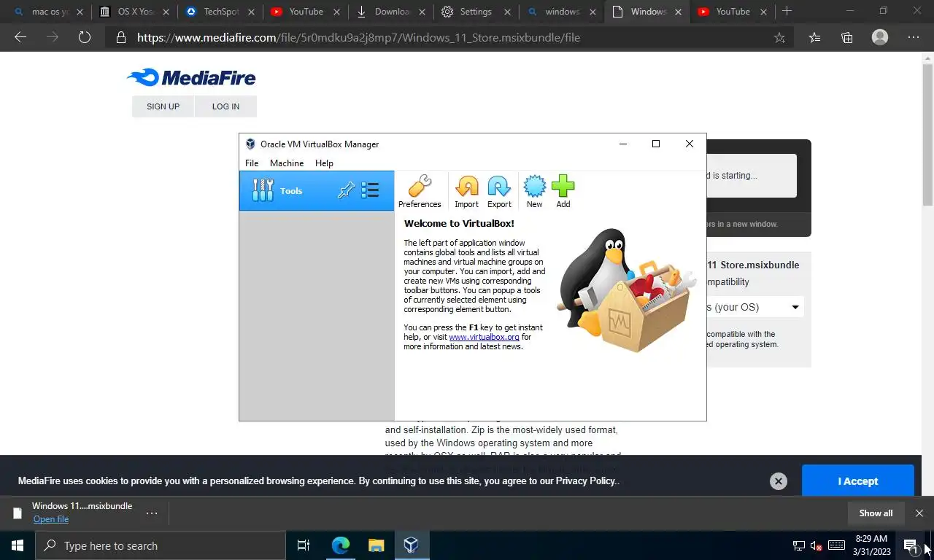Open the browser Favorites list
The image size is (934, 560).
click(x=814, y=38)
